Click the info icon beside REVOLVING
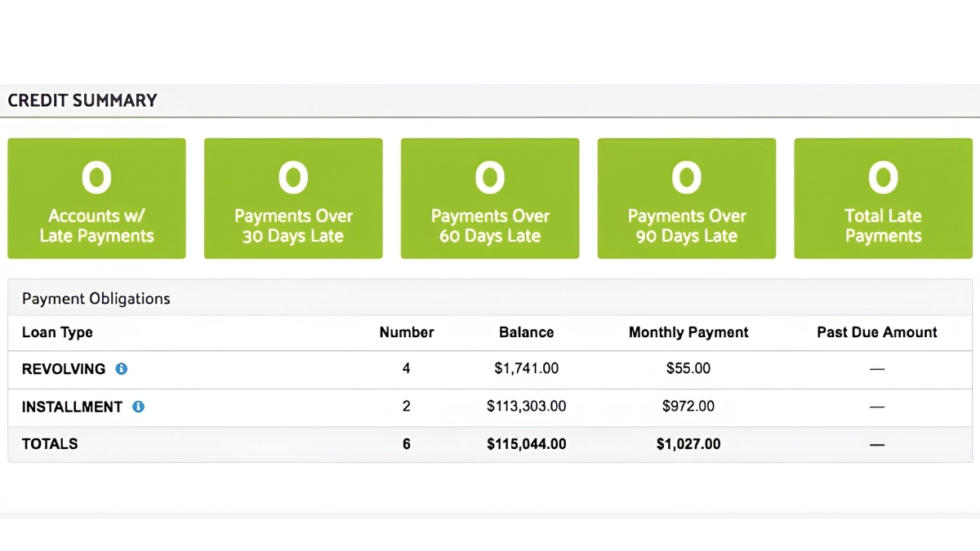 pyautogui.click(x=122, y=369)
